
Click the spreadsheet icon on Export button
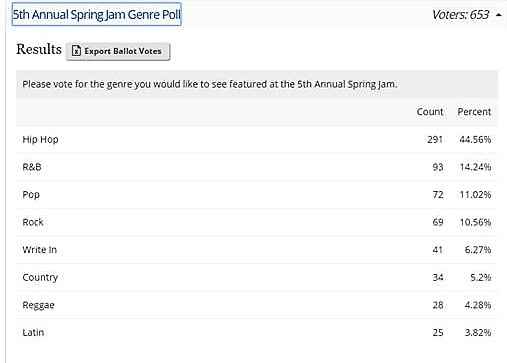(76, 51)
